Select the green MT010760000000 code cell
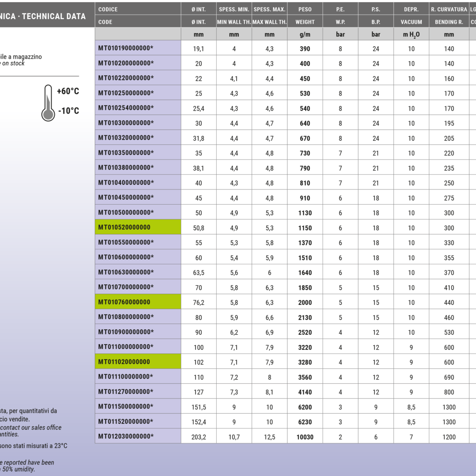This screenshot has height=476, width=476. [138, 302]
